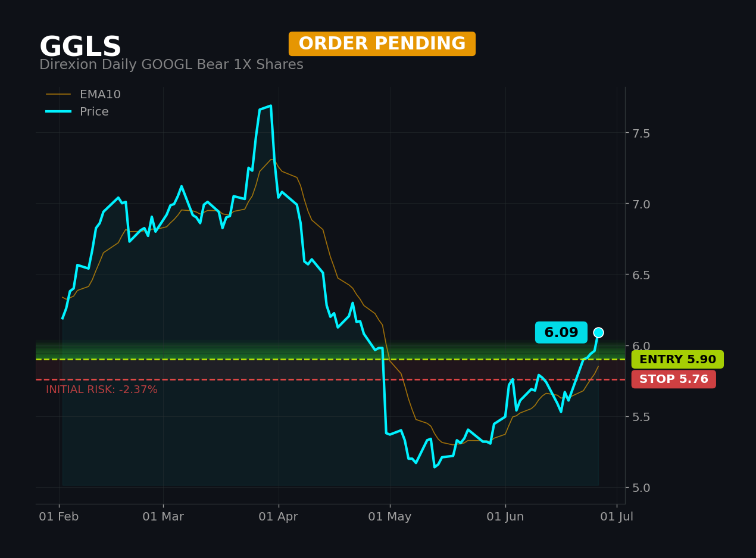Click the cyan Price legend line swatch
This screenshot has height=558, width=756.
(x=58, y=112)
